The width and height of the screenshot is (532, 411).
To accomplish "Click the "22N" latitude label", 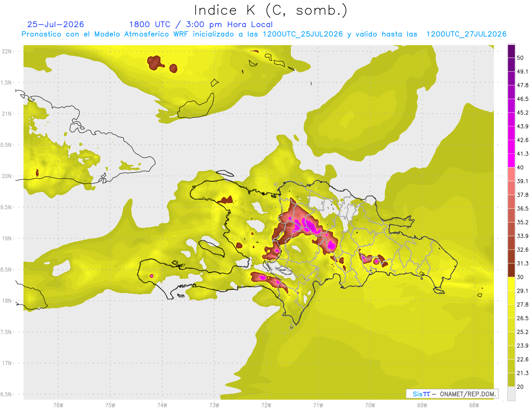I will (x=7, y=51).
